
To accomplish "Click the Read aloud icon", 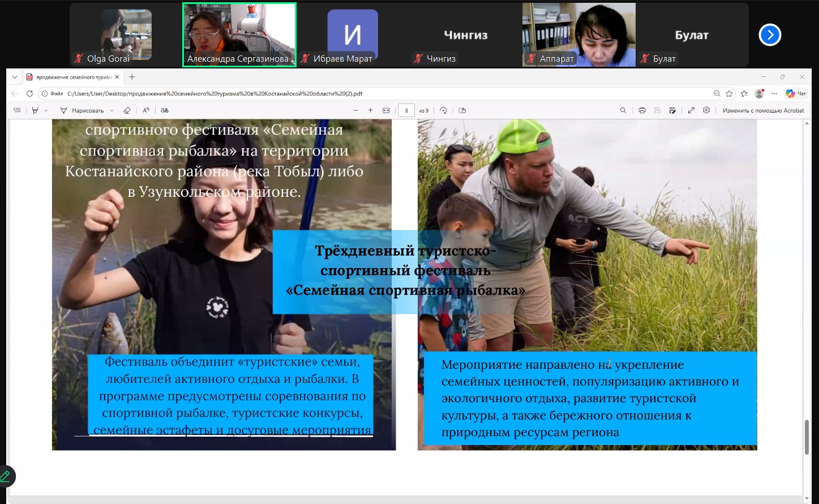I will [x=146, y=110].
